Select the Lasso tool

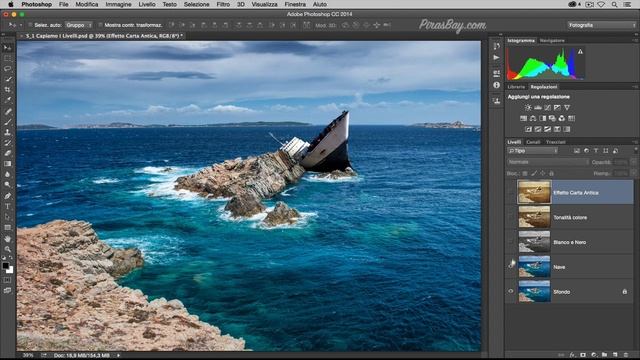(x=7, y=69)
